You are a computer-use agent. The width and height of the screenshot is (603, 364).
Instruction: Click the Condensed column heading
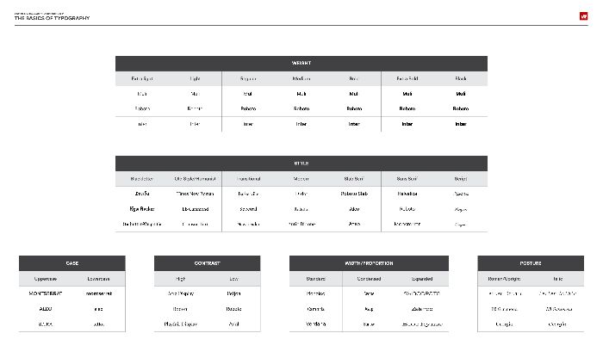(369, 279)
